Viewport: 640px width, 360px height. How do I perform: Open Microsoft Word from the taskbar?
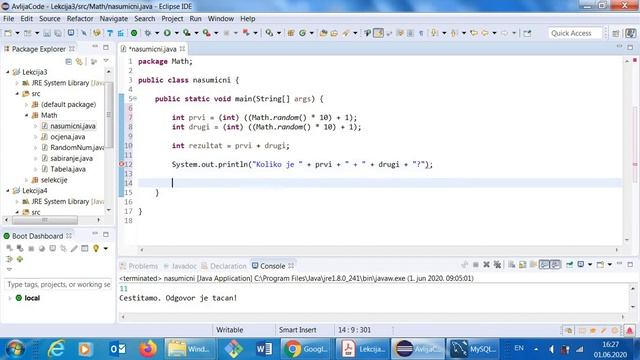[x=264, y=349]
